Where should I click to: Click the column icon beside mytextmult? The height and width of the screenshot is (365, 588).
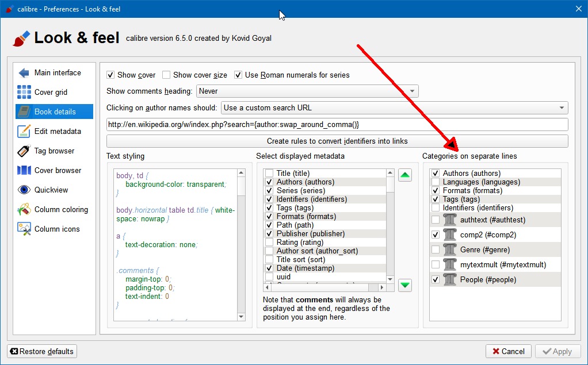(449, 264)
